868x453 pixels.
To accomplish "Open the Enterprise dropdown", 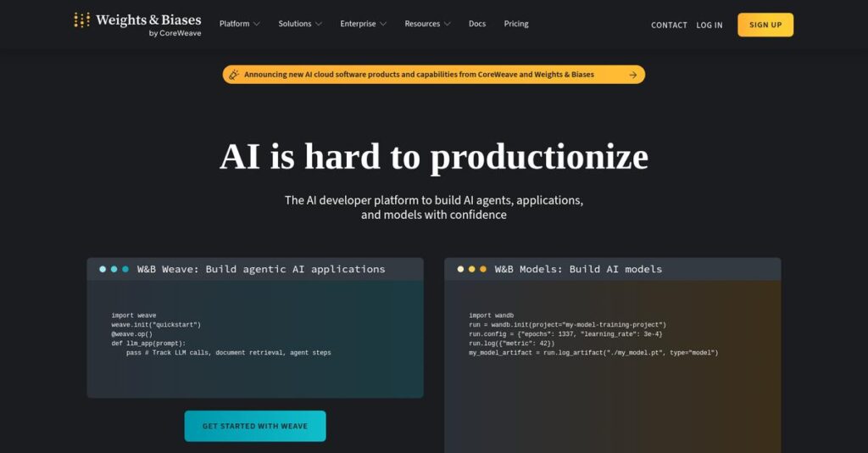I will [x=363, y=24].
